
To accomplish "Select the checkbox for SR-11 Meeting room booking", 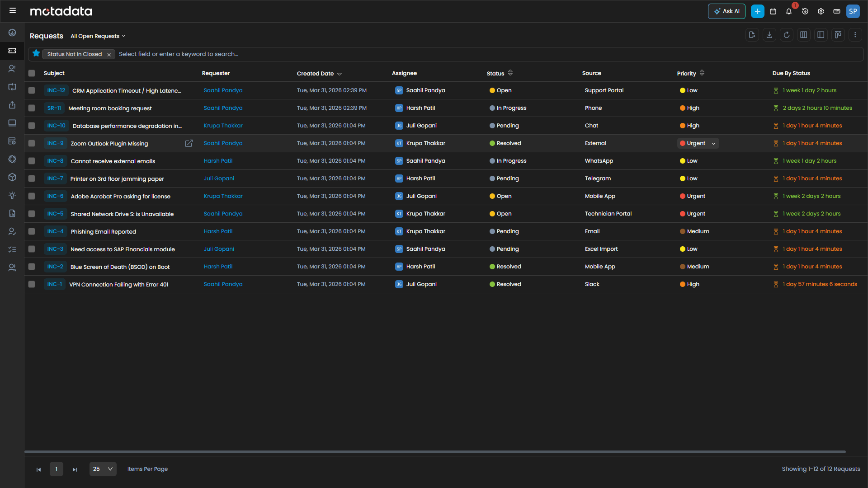I will 32,108.
